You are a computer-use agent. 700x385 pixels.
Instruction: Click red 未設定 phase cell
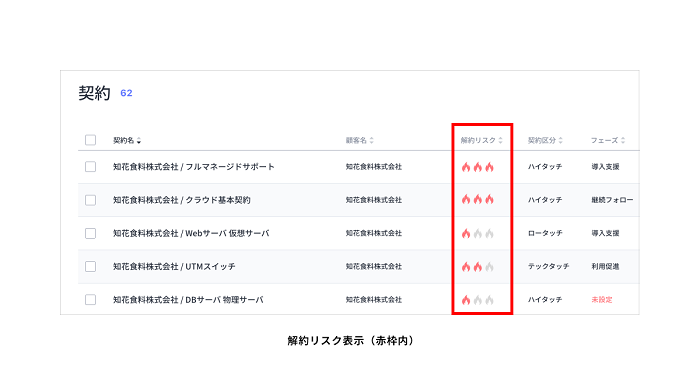click(x=602, y=300)
